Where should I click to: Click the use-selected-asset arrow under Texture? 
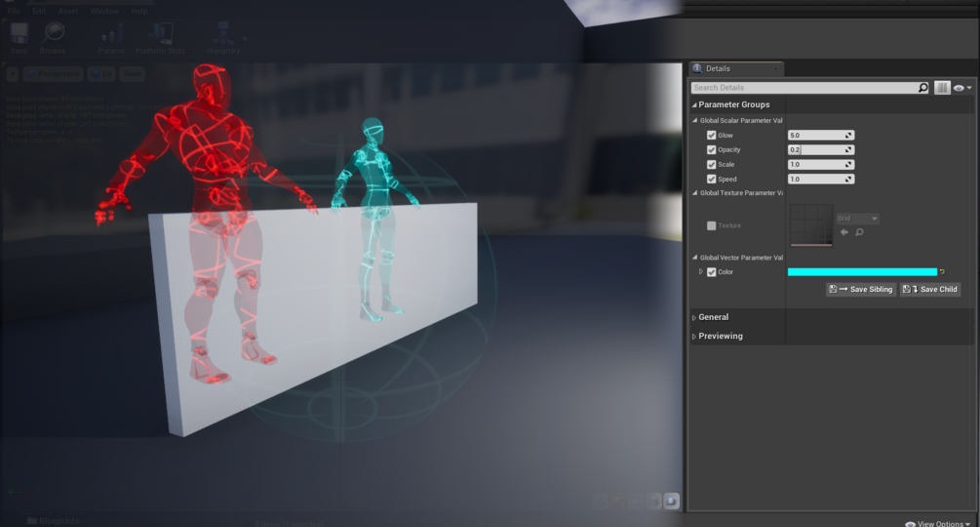(844, 232)
